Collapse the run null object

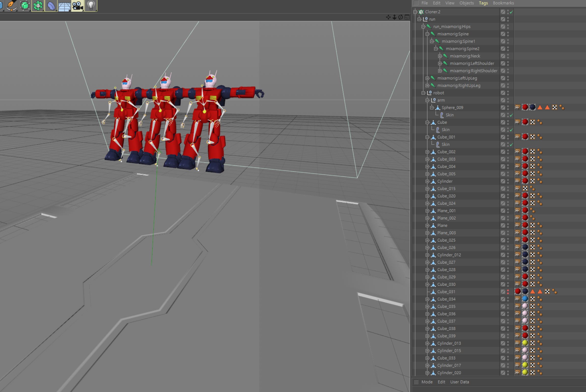click(x=419, y=19)
